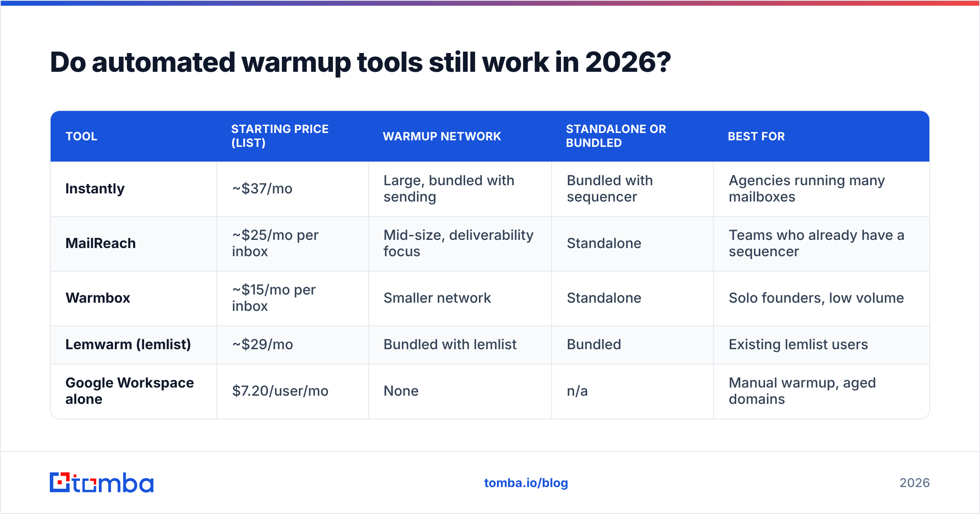Click the Lemwarm (lemlist) tool name
This screenshot has width=980, height=514.
(x=128, y=344)
